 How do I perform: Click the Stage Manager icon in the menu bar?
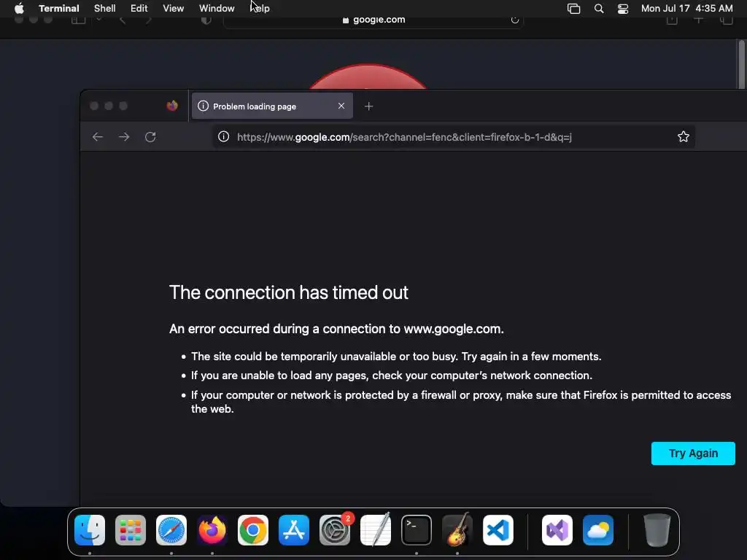573,9
